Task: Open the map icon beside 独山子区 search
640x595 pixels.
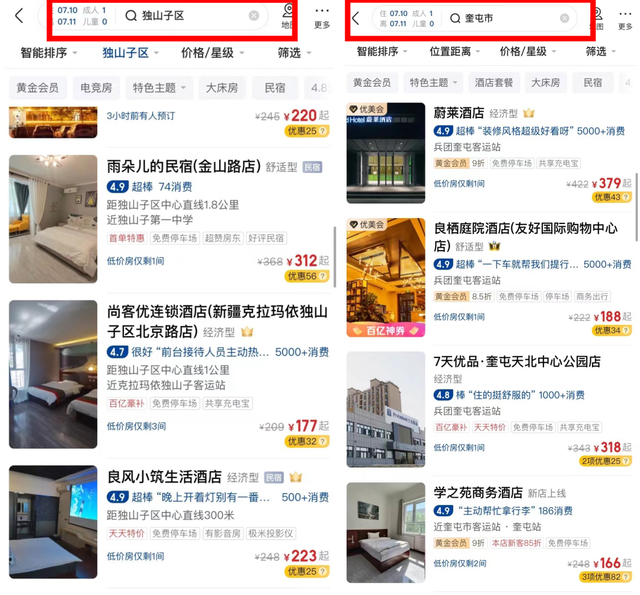Action: tap(288, 16)
